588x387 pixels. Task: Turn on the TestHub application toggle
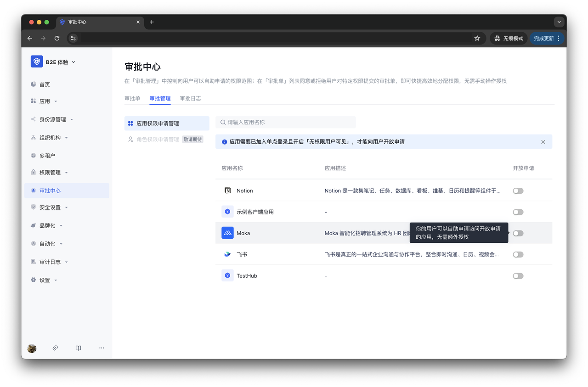click(x=518, y=276)
